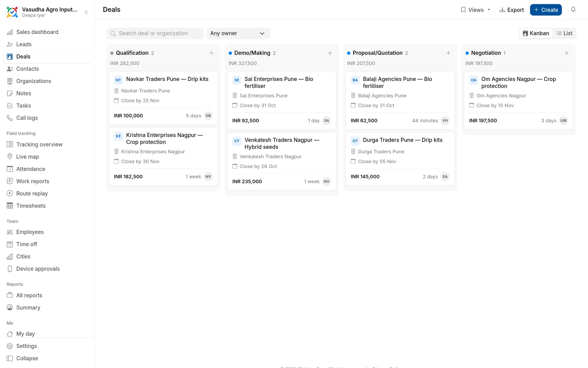Open Live map tracking
Image resolution: width=588 pixels, height=368 pixels.
(x=47, y=157)
